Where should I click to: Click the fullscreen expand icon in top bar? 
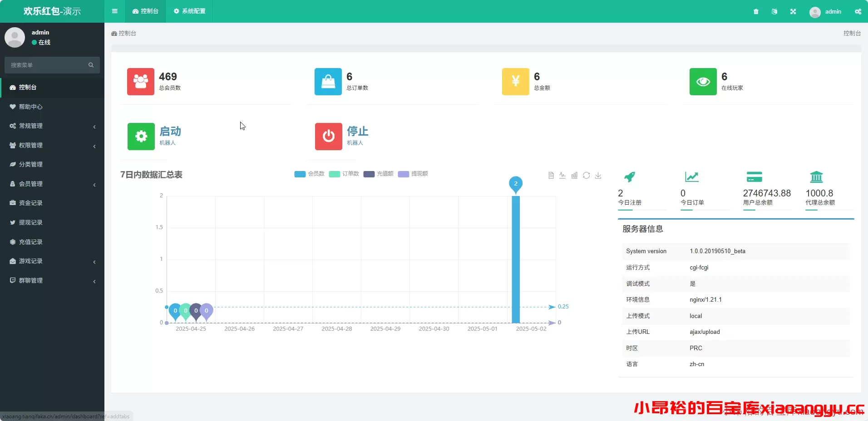coord(793,11)
